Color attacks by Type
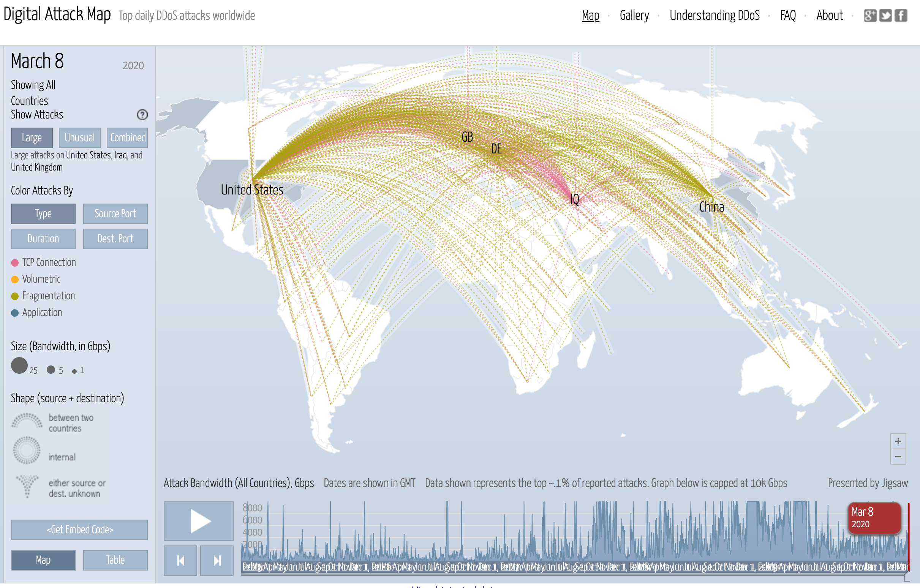 [42, 213]
